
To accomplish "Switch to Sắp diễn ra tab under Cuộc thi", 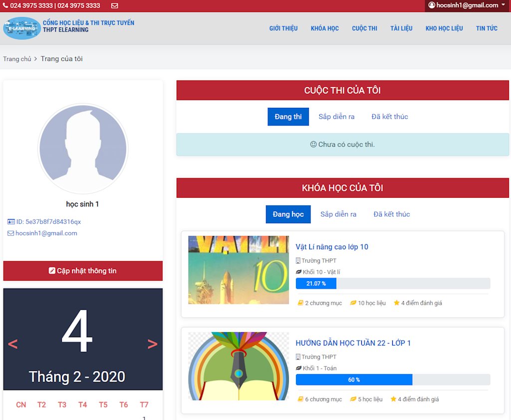I will [x=336, y=117].
